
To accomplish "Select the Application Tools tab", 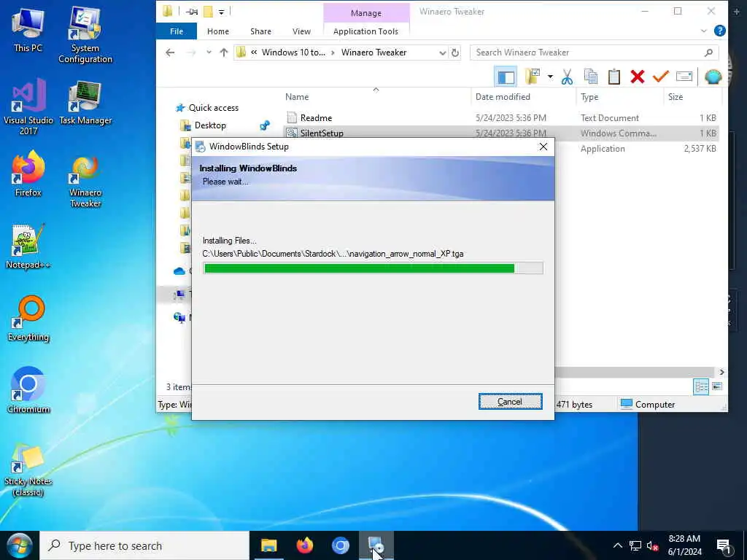I will click(366, 31).
